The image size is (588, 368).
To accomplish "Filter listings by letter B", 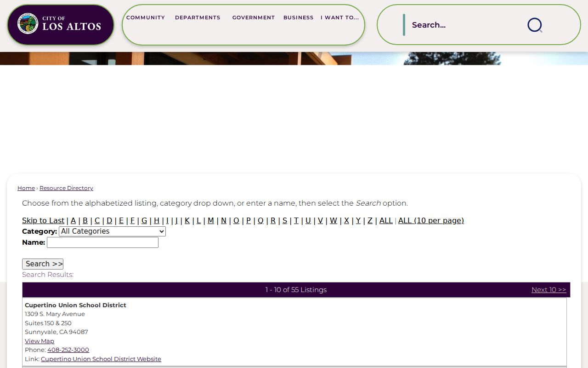I will 85,221.
